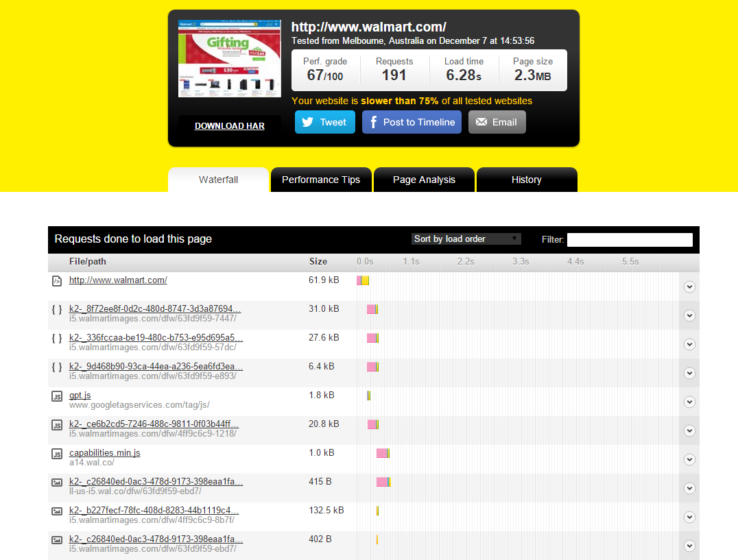This screenshot has width=738, height=560.
Task: Click the Requests 191 value
Action: click(x=394, y=75)
